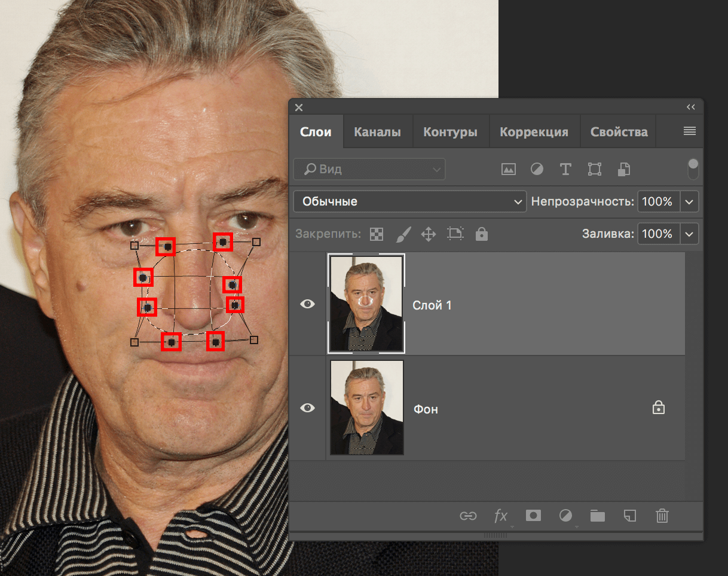The height and width of the screenshot is (576, 728).
Task: Open the Обычные blend mode dropdown
Action: (409, 202)
